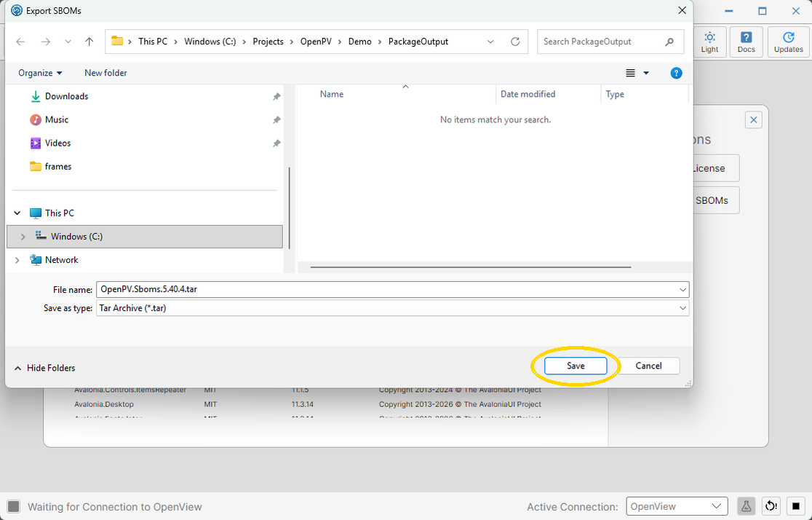812x520 pixels.
Task: Select Downloads in navigation pane
Action: click(66, 96)
